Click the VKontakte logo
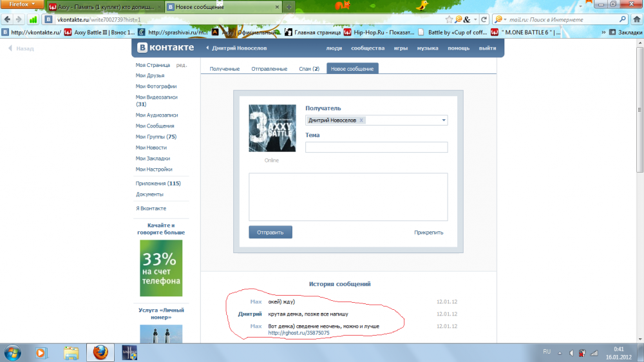 (165, 48)
